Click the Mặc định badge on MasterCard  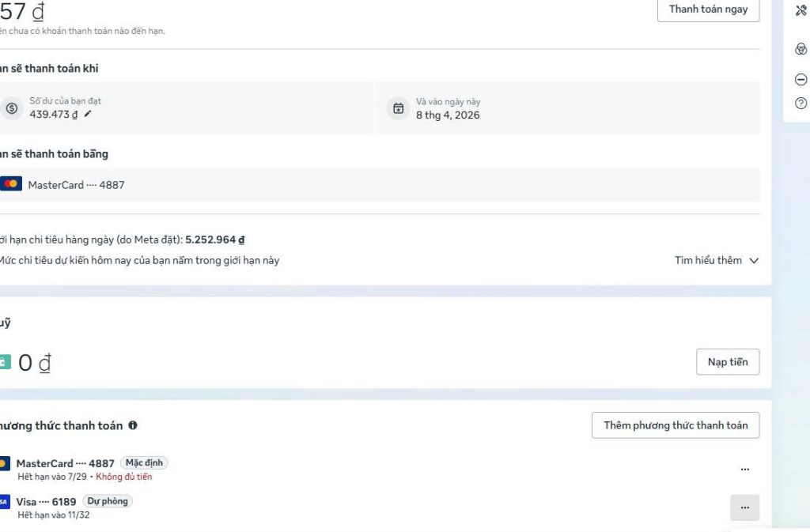(x=144, y=463)
